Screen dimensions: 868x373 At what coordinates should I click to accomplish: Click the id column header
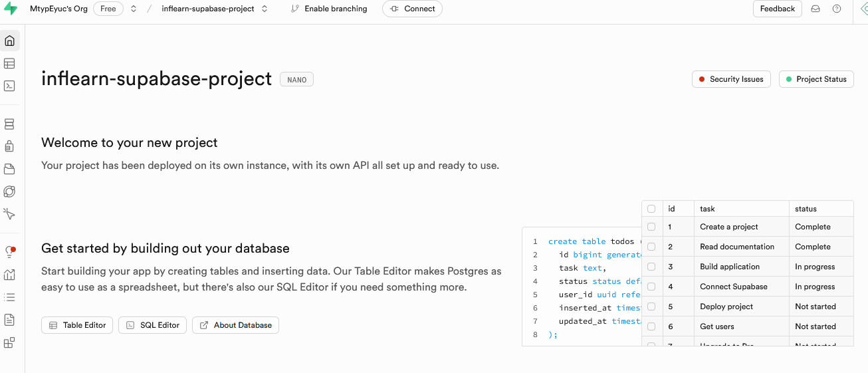(678, 209)
